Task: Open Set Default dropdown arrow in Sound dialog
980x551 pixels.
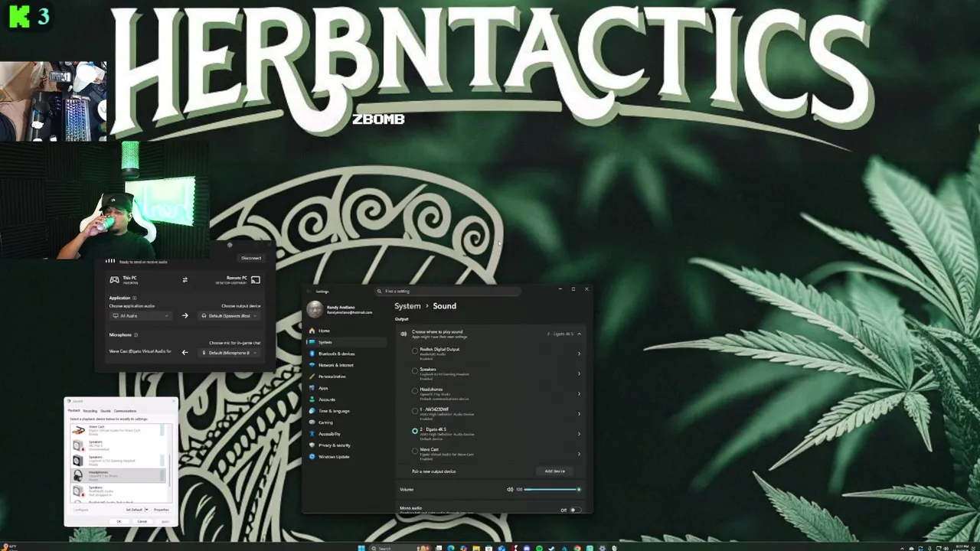Action: (x=147, y=510)
